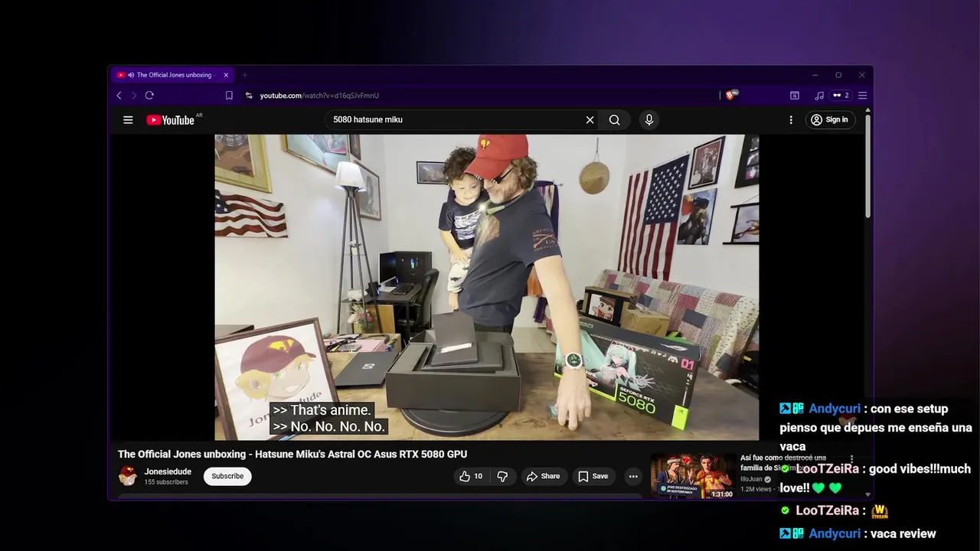Dislike the video with thumbs down
Image resolution: width=980 pixels, height=551 pixels.
[502, 476]
